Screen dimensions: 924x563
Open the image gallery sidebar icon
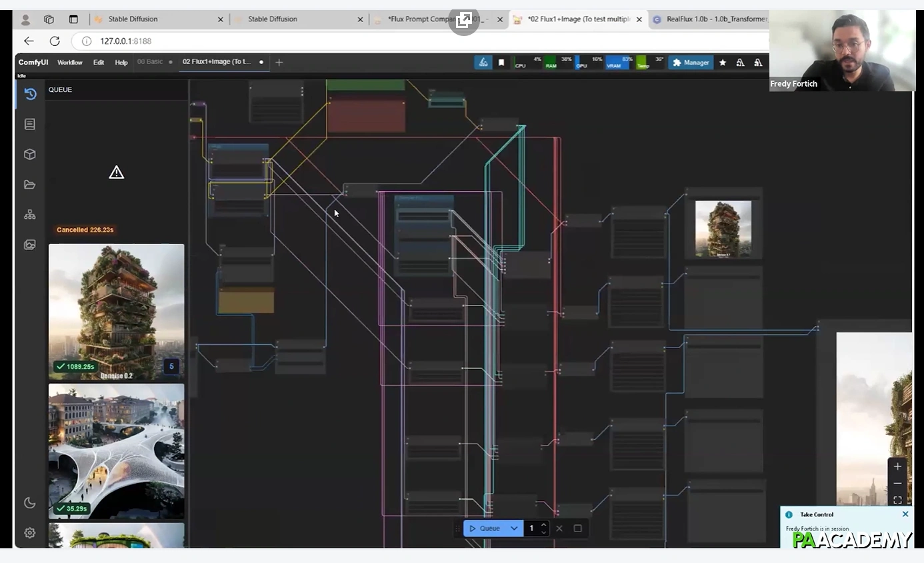[29, 244]
